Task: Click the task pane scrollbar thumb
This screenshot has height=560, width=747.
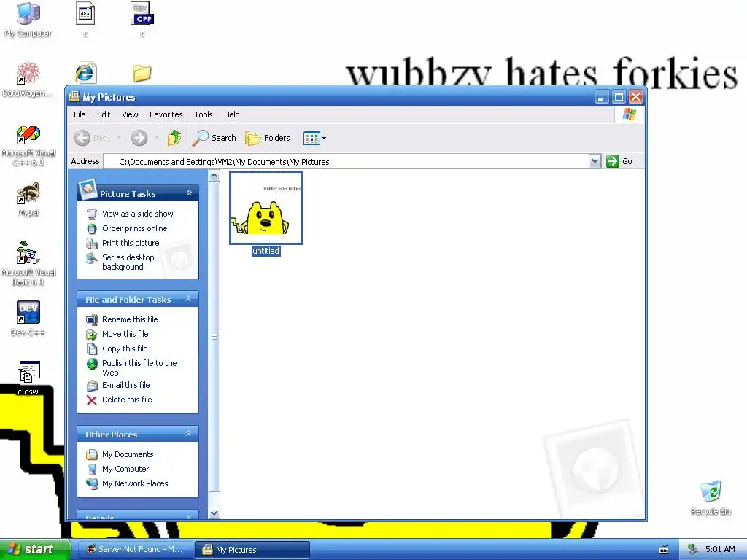Action: (x=214, y=337)
